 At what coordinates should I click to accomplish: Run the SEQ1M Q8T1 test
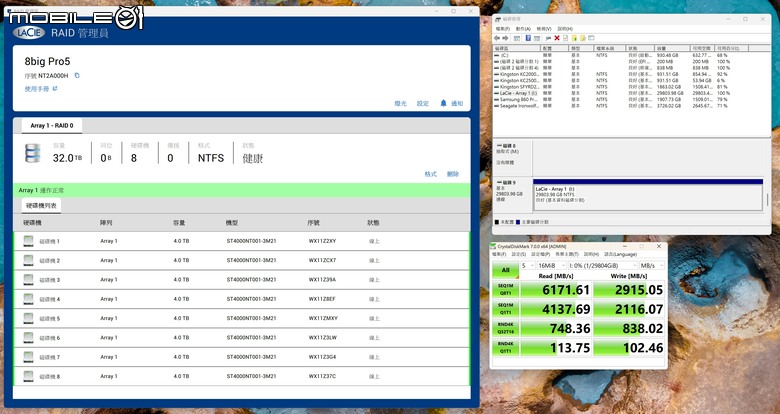coord(505,289)
